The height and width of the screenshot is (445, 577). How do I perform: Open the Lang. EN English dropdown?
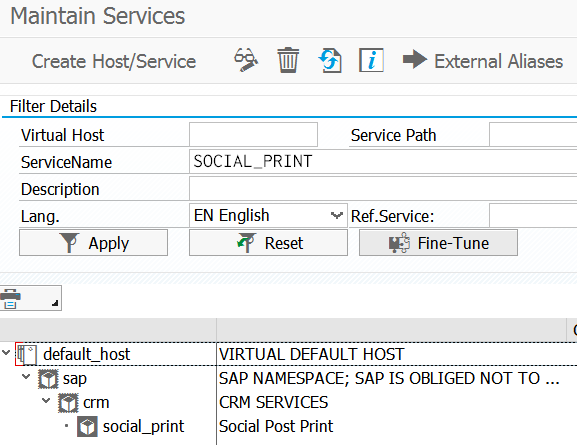(x=336, y=215)
